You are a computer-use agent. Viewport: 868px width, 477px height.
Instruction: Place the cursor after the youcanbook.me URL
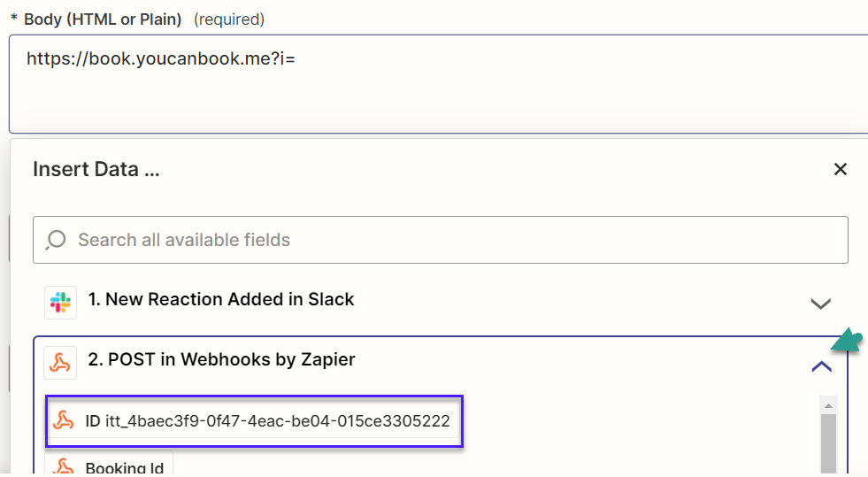pyautogui.click(x=296, y=58)
